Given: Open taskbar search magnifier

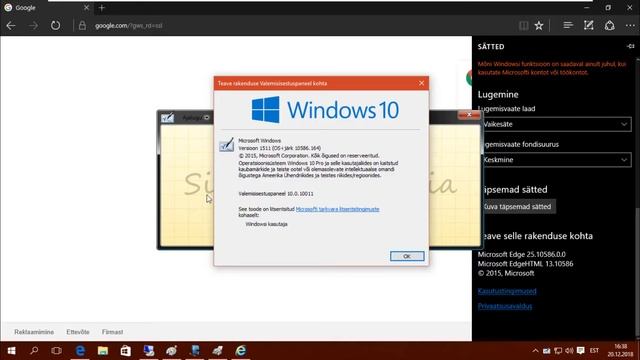Looking at the screenshot, I should tap(34, 351).
